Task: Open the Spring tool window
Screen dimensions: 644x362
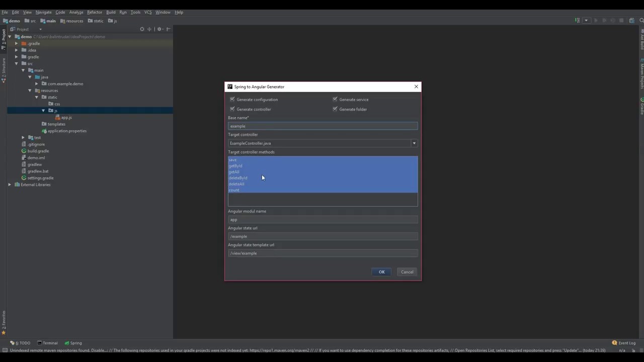Action: [73, 343]
